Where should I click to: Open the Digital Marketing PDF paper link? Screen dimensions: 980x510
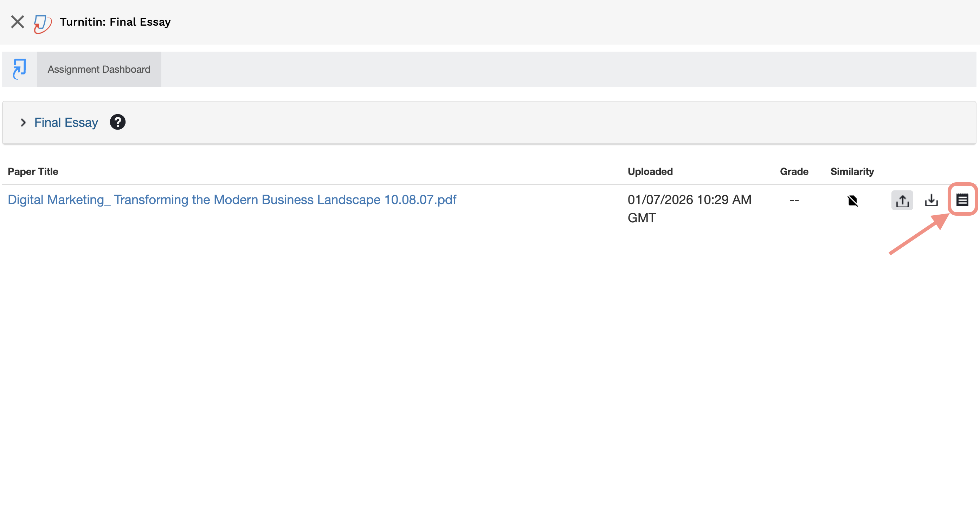coord(232,200)
